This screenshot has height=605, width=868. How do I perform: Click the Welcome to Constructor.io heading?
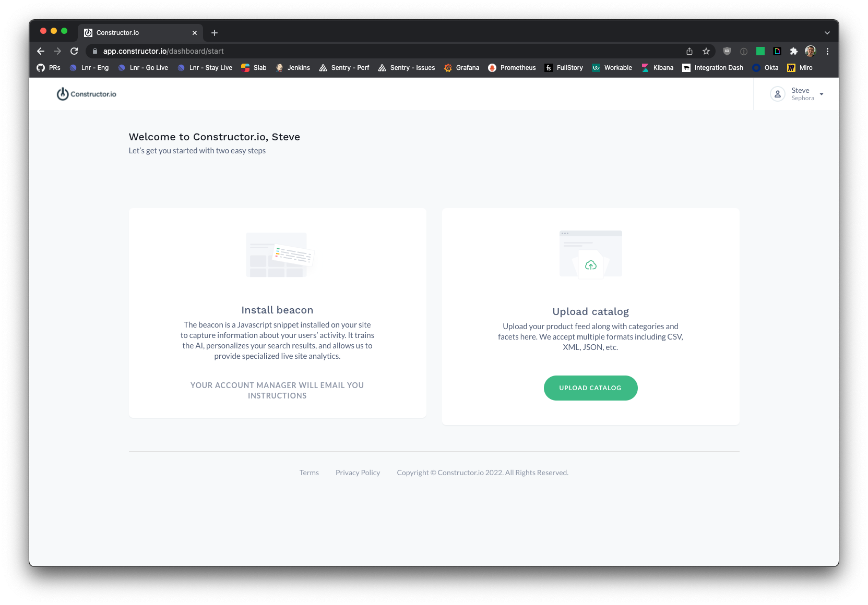(214, 137)
